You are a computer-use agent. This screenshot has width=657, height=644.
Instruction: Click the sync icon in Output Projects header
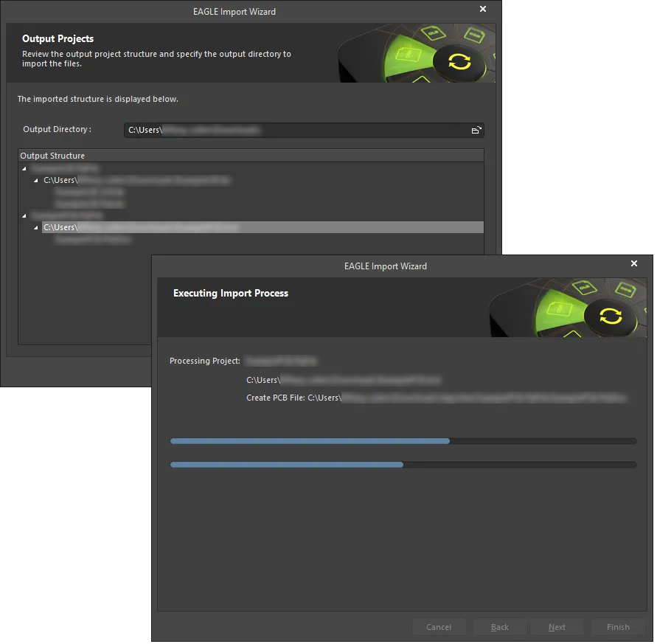(x=459, y=62)
